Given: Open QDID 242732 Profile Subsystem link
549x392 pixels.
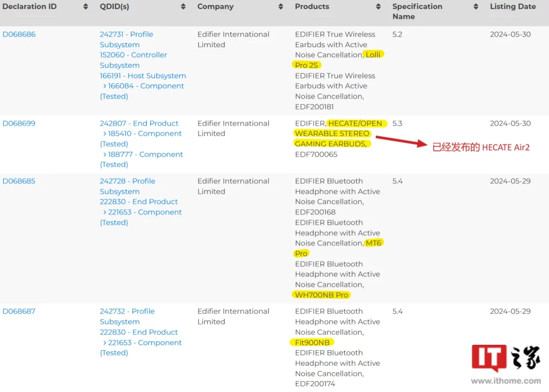Looking at the screenshot, I should [x=127, y=316].
